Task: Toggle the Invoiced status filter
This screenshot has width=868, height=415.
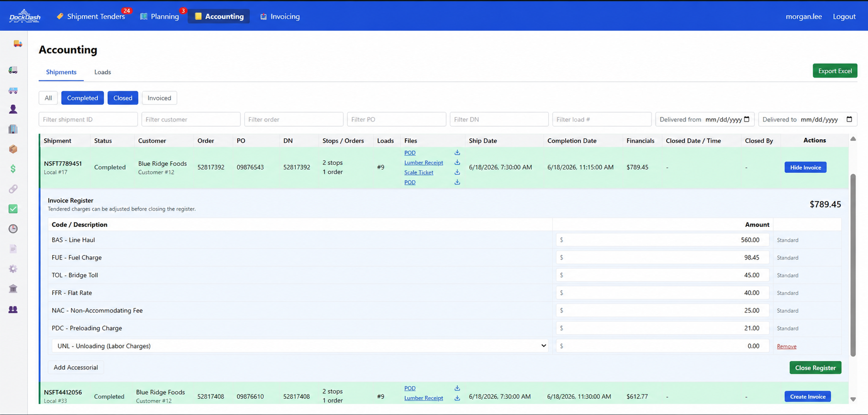Action: tap(159, 98)
